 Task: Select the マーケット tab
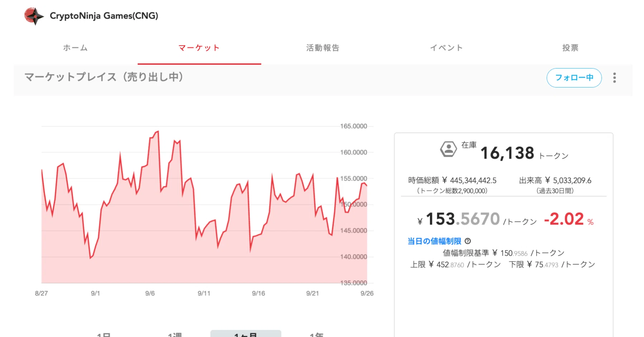[199, 48]
